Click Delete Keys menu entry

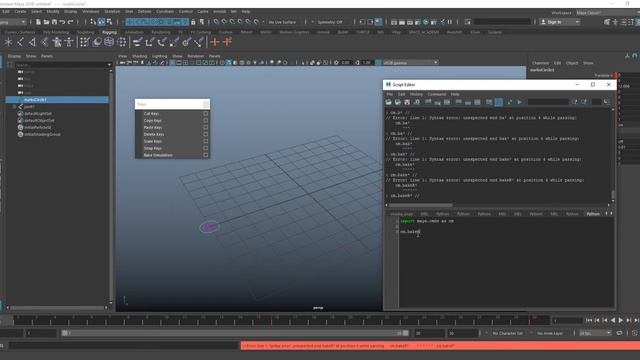pos(154,134)
